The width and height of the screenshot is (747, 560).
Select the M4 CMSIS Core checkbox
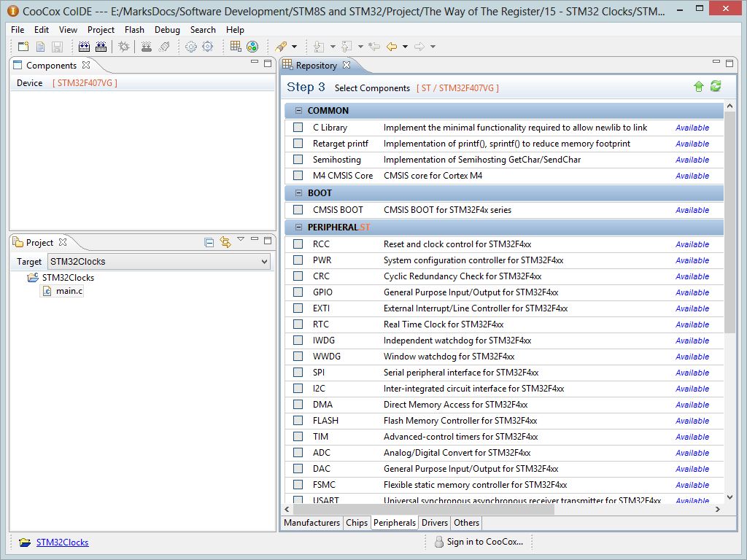click(x=298, y=175)
